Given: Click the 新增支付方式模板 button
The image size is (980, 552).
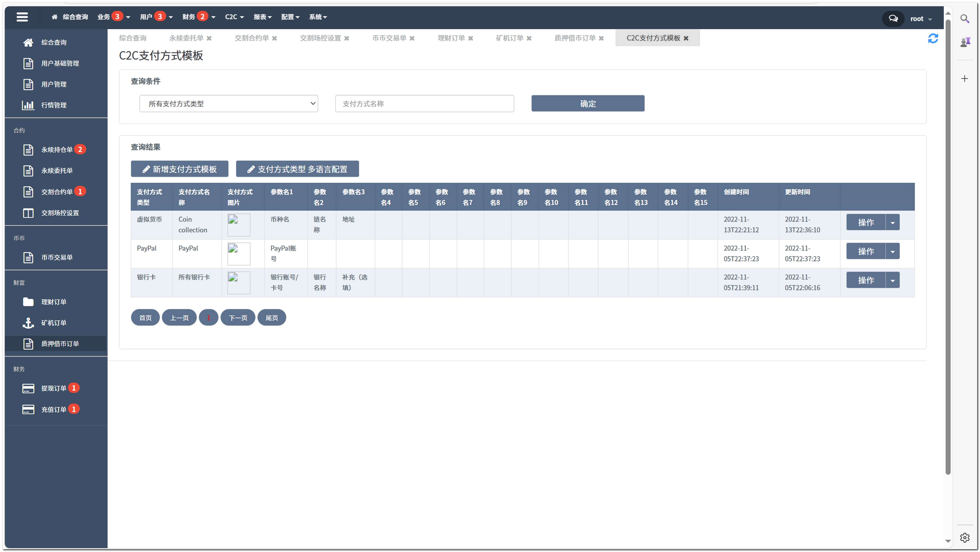Looking at the screenshot, I should pos(179,169).
